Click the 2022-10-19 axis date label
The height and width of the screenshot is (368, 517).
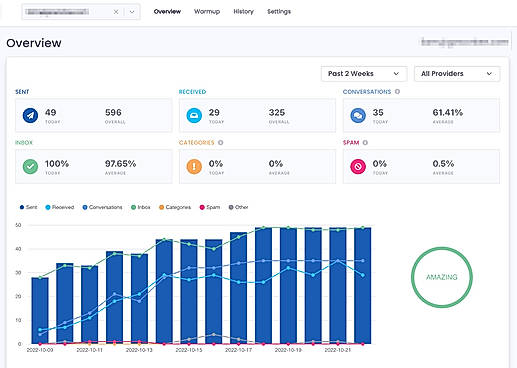[x=288, y=350]
